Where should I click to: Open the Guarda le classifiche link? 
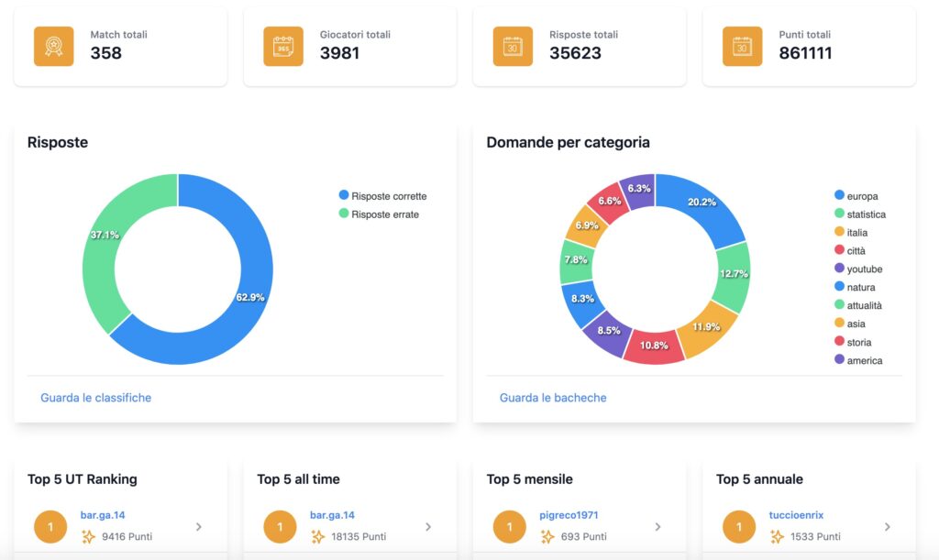coord(95,398)
